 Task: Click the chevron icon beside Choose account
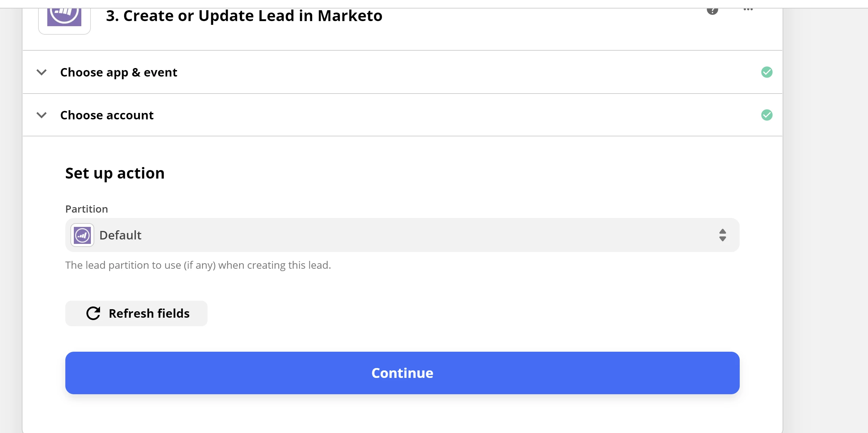point(42,115)
